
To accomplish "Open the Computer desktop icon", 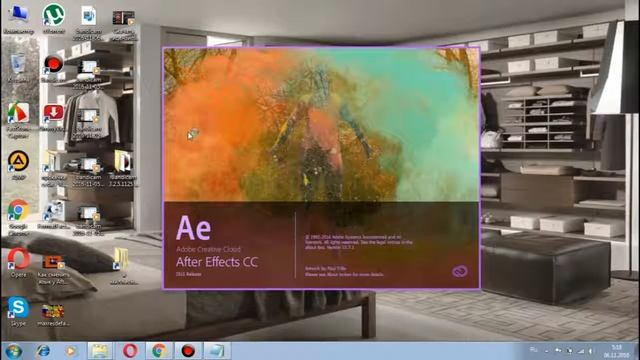I will 18,19.
